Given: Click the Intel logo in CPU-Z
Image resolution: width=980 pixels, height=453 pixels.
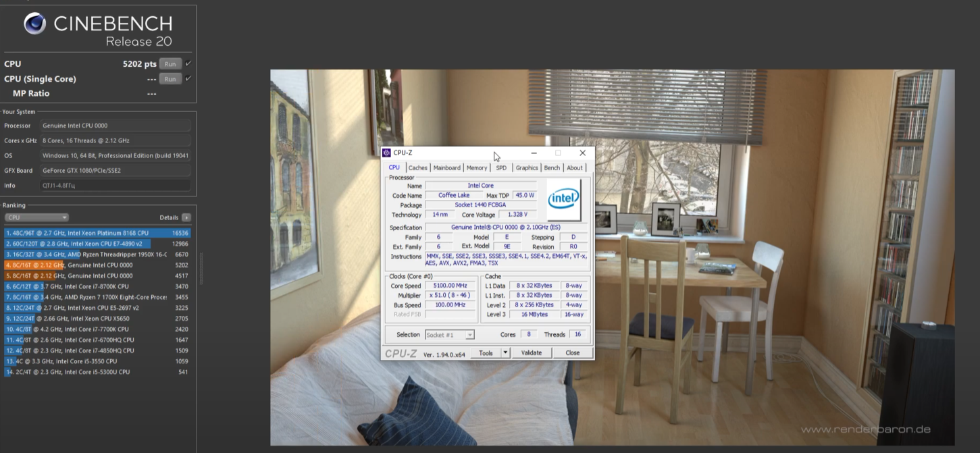Looking at the screenshot, I should pyautogui.click(x=563, y=199).
